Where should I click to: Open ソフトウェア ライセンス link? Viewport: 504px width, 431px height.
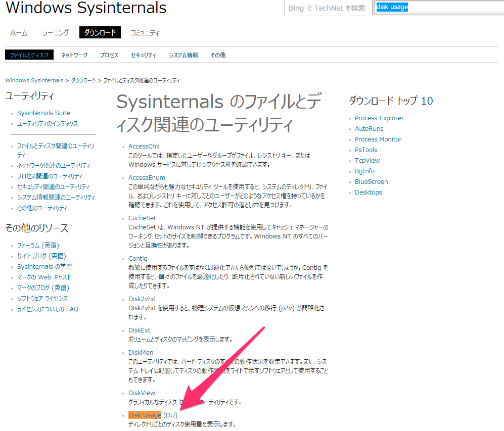pos(42,298)
